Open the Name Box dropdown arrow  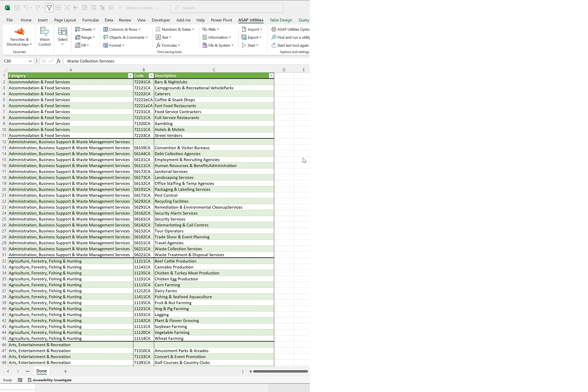point(30,61)
